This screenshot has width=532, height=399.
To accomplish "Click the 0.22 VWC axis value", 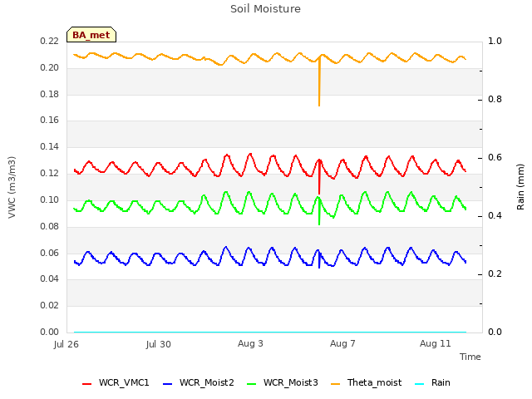I will click(50, 42).
